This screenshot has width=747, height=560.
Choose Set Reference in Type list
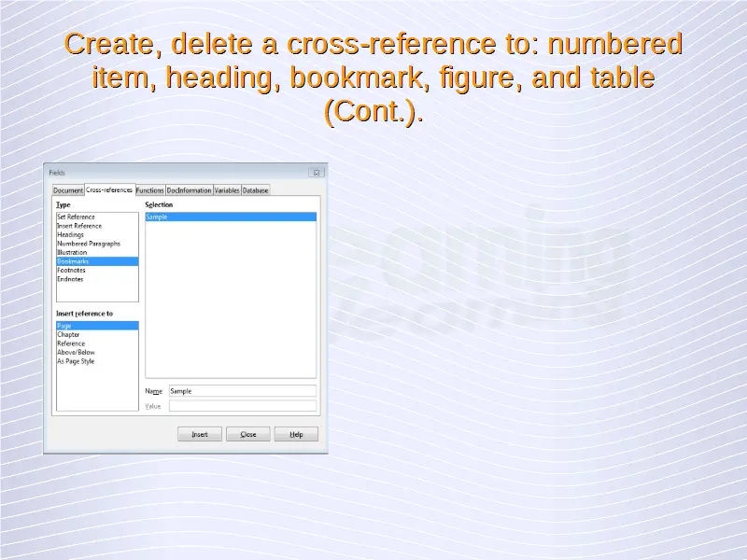[76, 217]
